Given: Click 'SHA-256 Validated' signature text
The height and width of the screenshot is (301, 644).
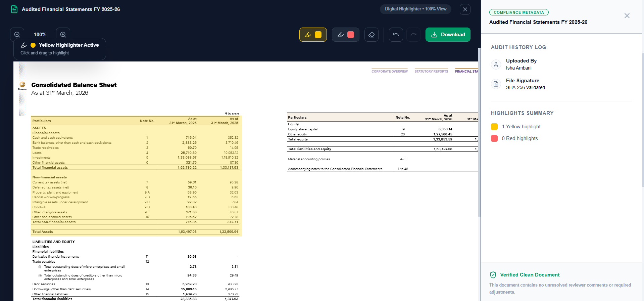Looking at the screenshot, I should [x=525, y=87].
